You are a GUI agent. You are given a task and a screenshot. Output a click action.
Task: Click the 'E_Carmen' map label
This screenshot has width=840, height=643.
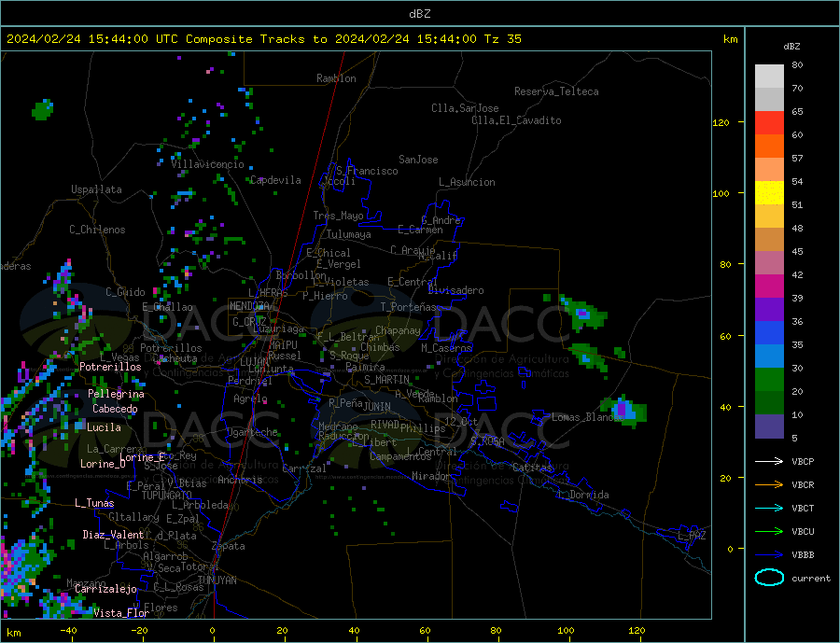[420, 230]
